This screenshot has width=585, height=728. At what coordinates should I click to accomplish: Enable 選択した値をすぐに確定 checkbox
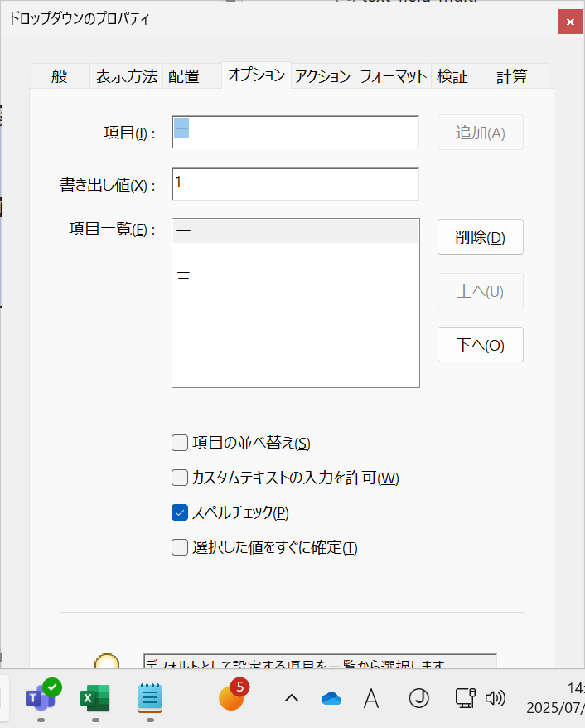[180, 547]
